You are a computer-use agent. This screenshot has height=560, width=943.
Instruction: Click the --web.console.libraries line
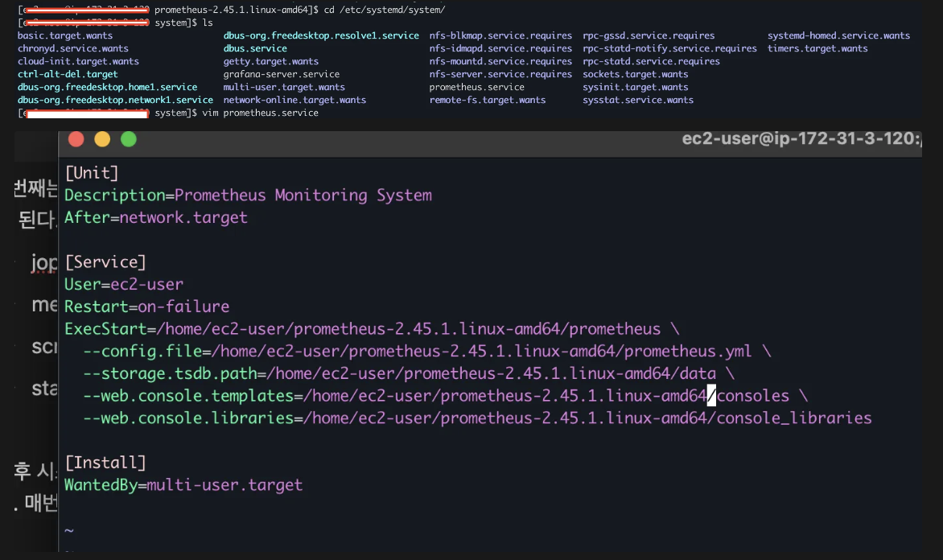477,418
